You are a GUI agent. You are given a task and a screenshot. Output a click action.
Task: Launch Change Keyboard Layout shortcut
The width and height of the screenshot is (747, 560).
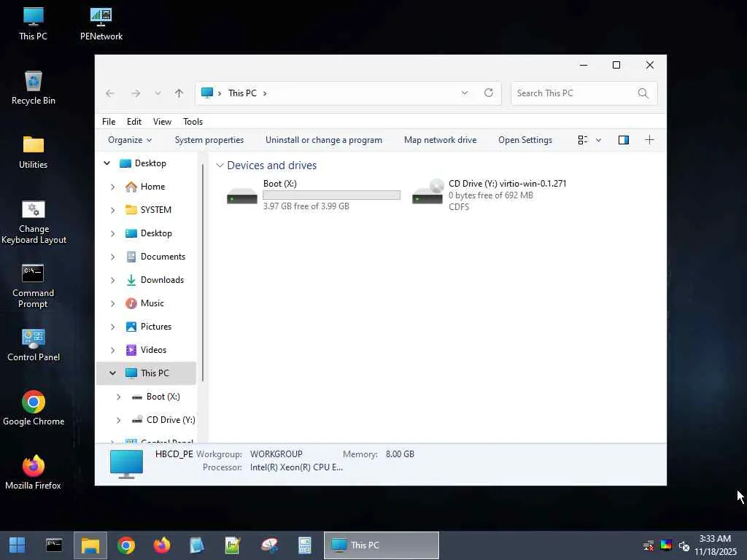coord(34,222)
